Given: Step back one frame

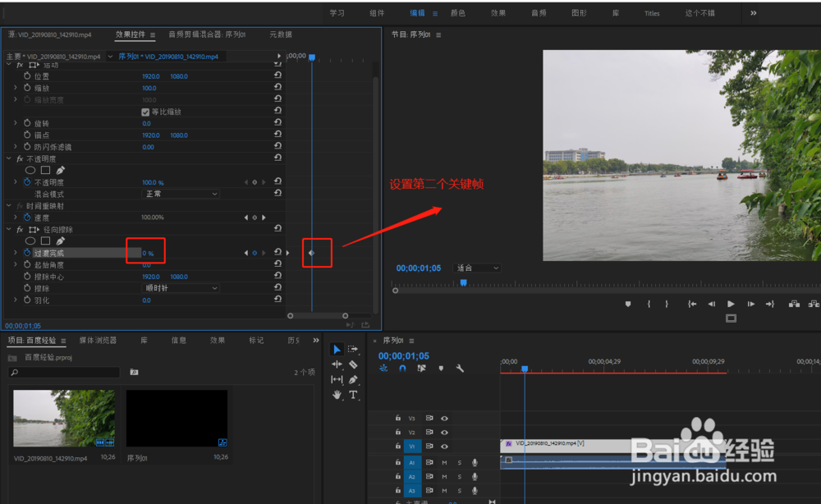Looking at the screenshot, I should pos(711,304).
